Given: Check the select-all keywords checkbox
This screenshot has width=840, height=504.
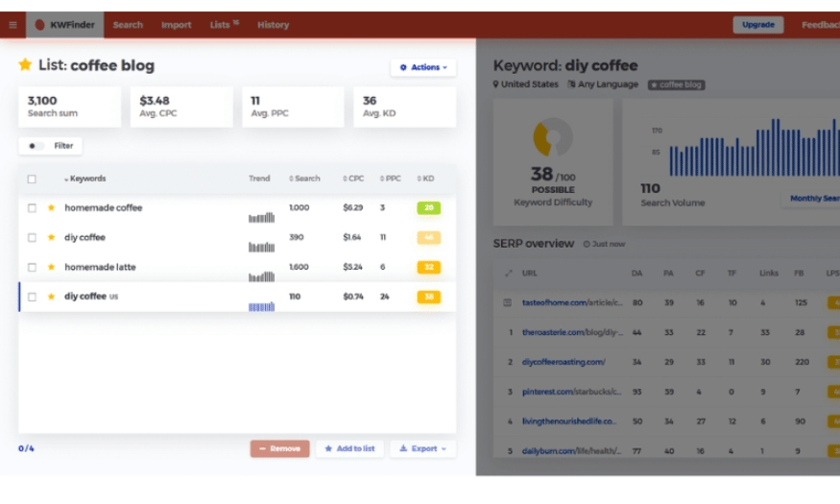Looking at the screenshot, I should click(32, 180).
